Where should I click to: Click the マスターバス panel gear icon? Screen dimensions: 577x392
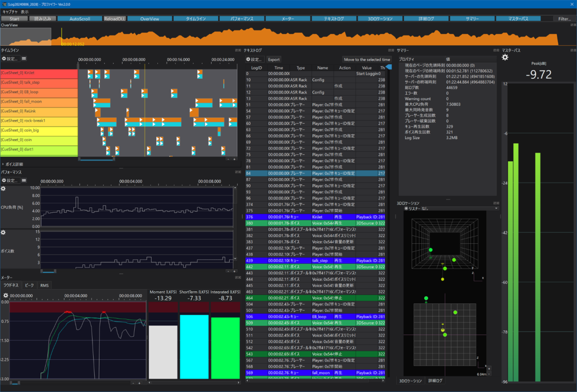505,57
